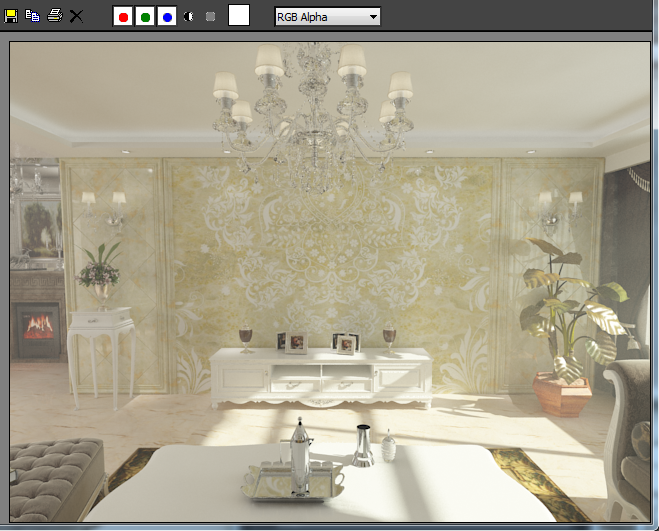The width and height of the screenshot is (659, 531).
Task: Clear the render frame with X icon
Action: coord(76,16)
